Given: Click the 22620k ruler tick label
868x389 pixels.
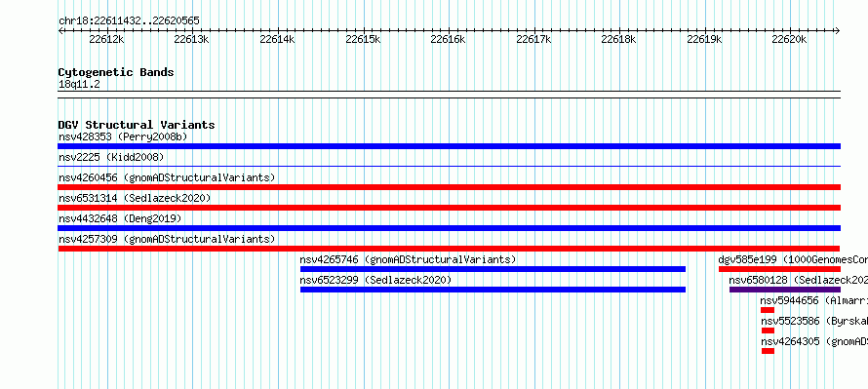Looking at the screenshot, I should 790,39.
